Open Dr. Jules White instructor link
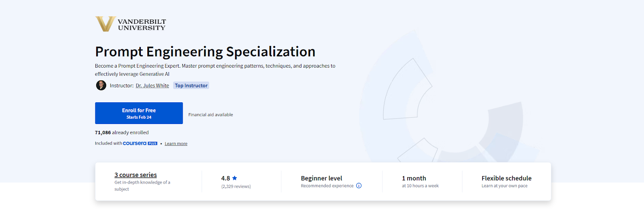The width and height of the screenshot is (644, 209). click(x=152, y=86)
